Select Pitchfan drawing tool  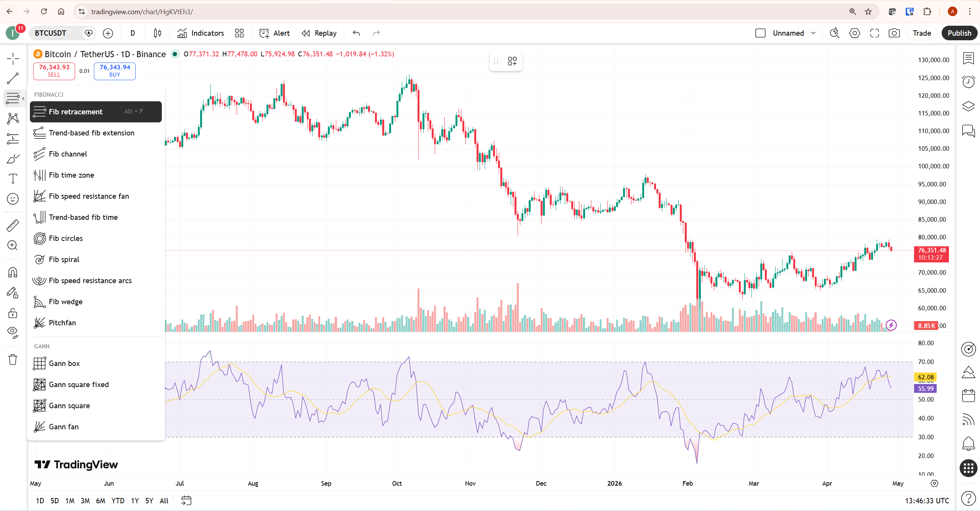coord(96,323)
